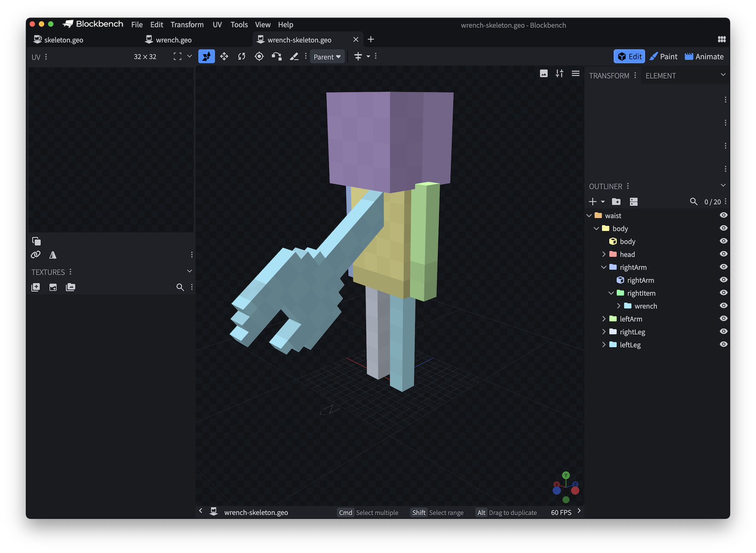The height and width of the screenshot is (553, 756).
Task: Select the Vertex Snap tool
Action: click(x=277, y=56)
